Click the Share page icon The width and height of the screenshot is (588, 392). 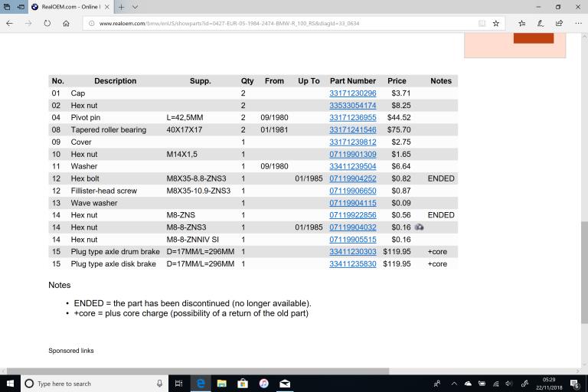[x=558, y=23]
